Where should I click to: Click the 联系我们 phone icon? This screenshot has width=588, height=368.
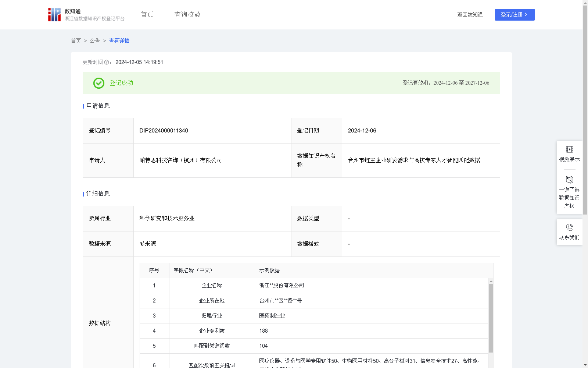click(x=569, y=228)
